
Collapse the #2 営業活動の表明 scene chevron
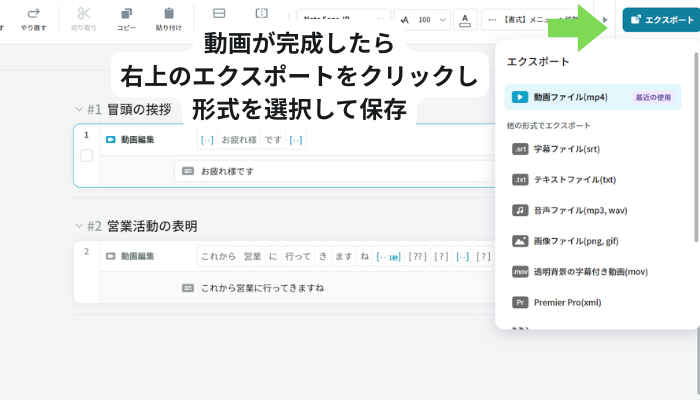[x=79, y=226]
